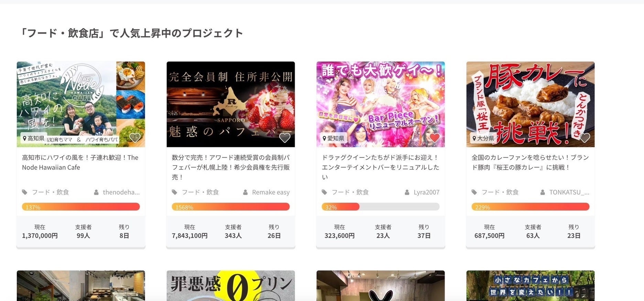Open creator profile thenodeha...

tap(121, 192)
